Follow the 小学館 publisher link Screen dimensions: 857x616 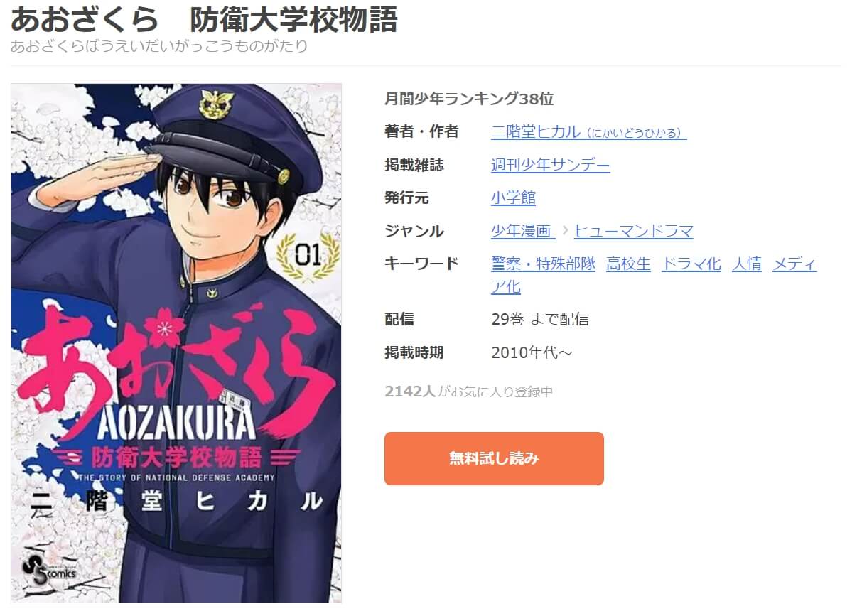coord(513,198)
